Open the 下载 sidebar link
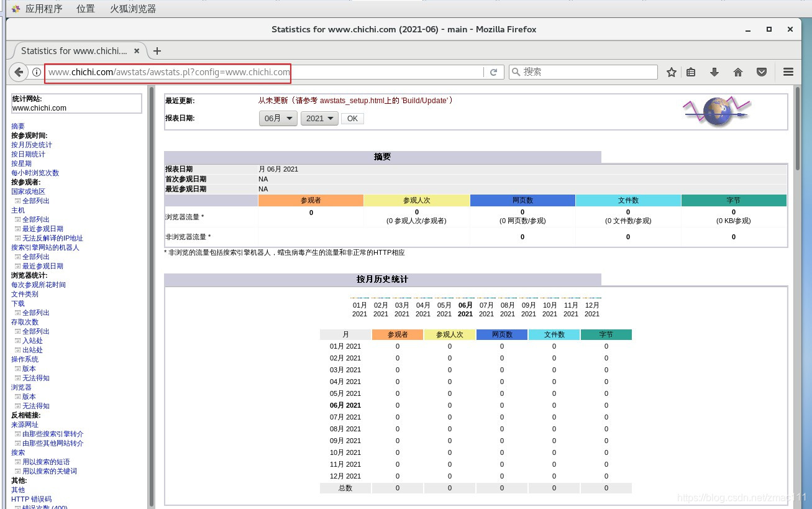The width and height of the screenshot is (812, 509). (18, 303)
